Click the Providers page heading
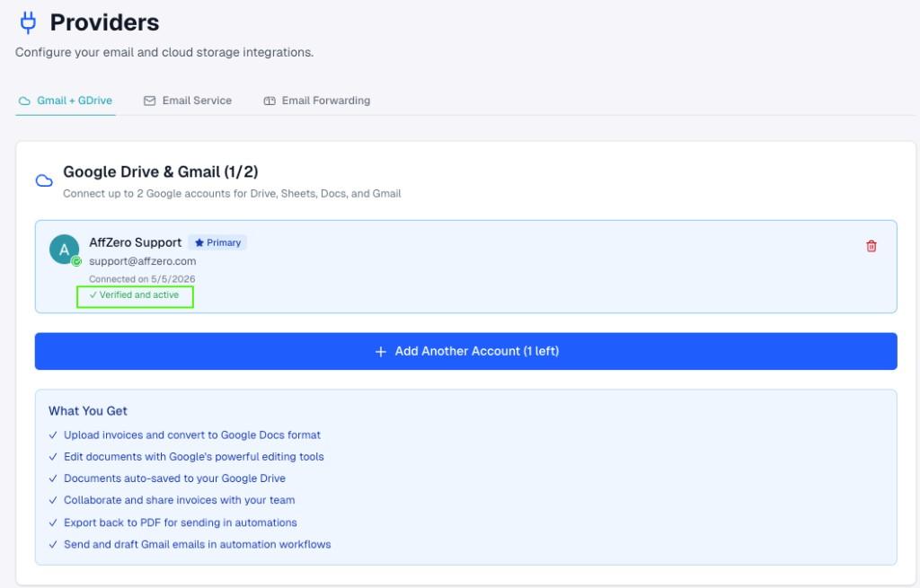The image size is (920, 588). (104, 22)
